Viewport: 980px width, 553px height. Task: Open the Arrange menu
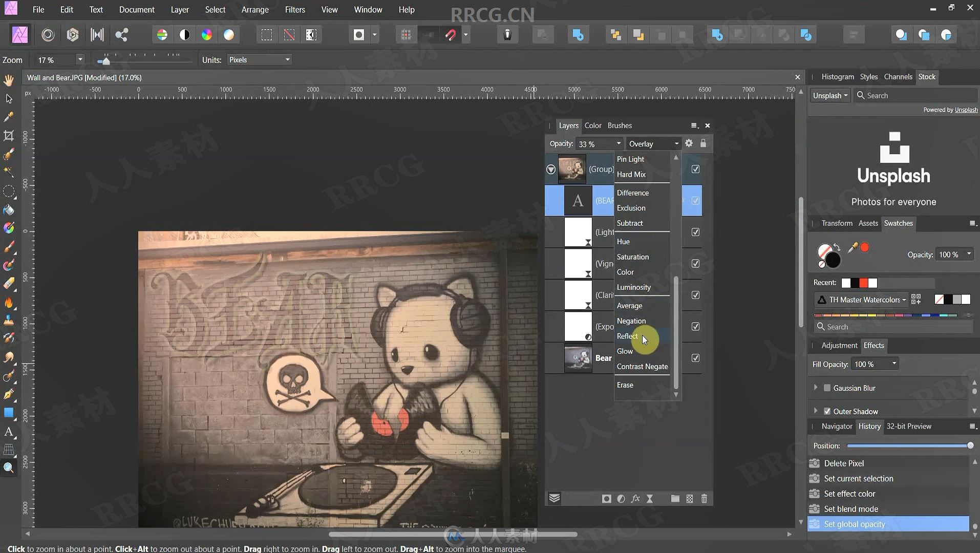point(255,10)
